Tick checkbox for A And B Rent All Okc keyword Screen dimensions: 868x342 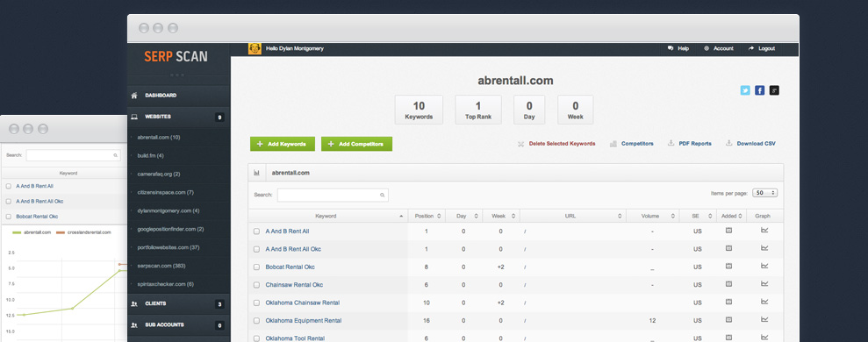(x=256, y=249)
